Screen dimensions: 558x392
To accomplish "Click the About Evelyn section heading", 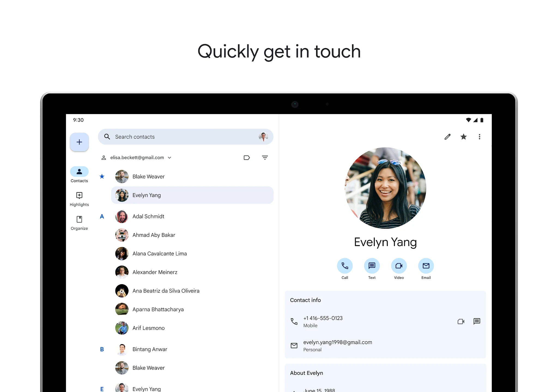I will click(x=307, y=373).
